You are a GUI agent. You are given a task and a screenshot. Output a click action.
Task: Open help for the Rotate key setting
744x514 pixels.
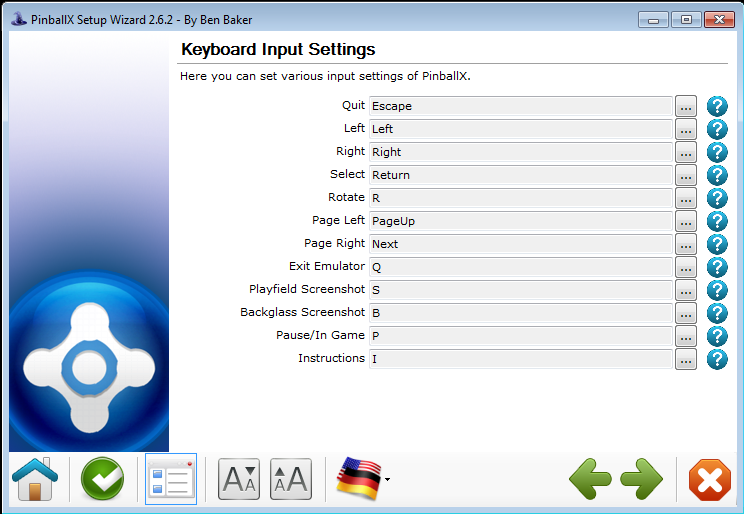click(x=717, y=198)
